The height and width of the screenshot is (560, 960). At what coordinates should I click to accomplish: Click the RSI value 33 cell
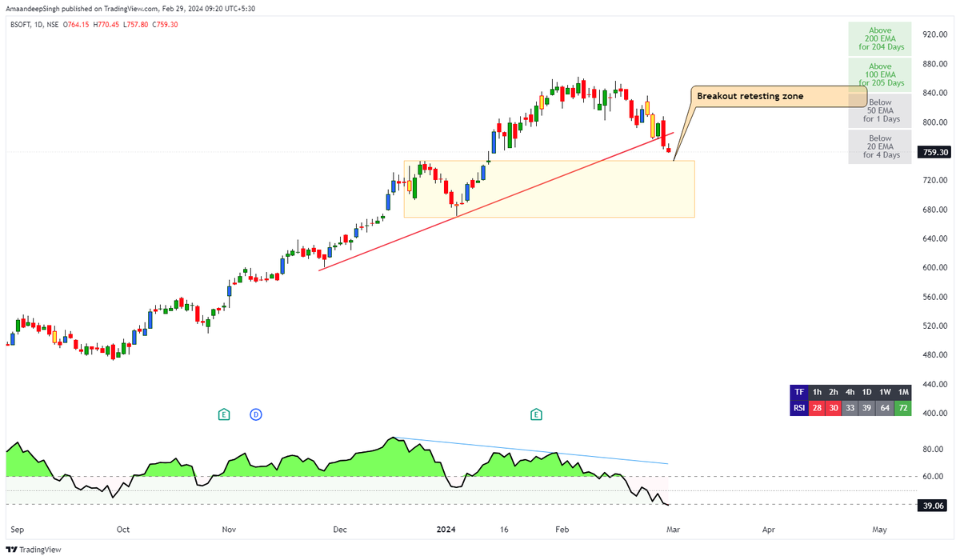[850, 408]
